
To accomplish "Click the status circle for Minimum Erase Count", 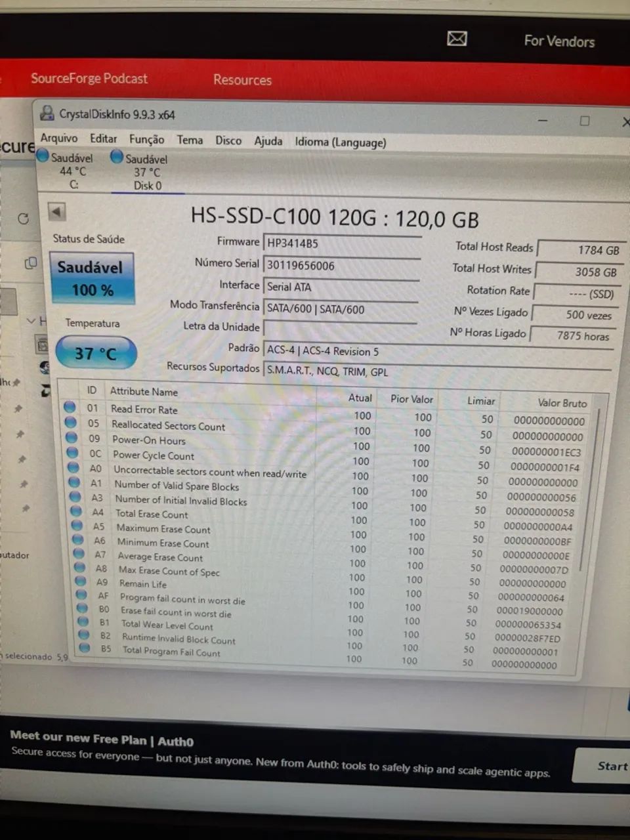I will (x=79, y=540).
